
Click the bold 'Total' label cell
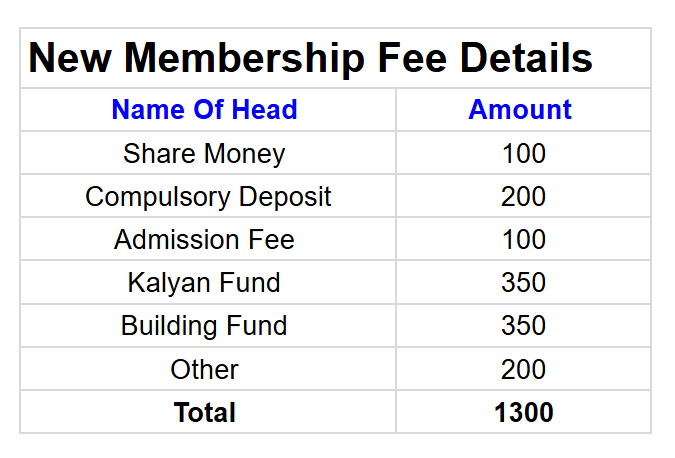204,413
